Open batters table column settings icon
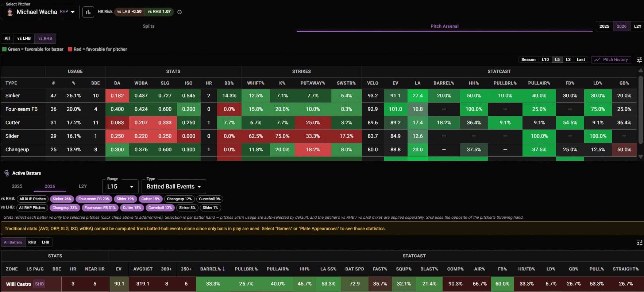 click(639, 243)
